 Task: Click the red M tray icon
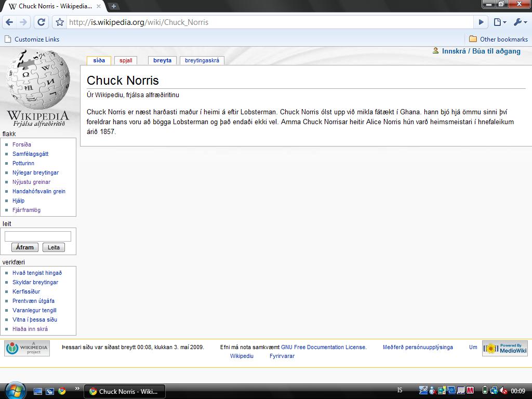(x=470, y=391)
